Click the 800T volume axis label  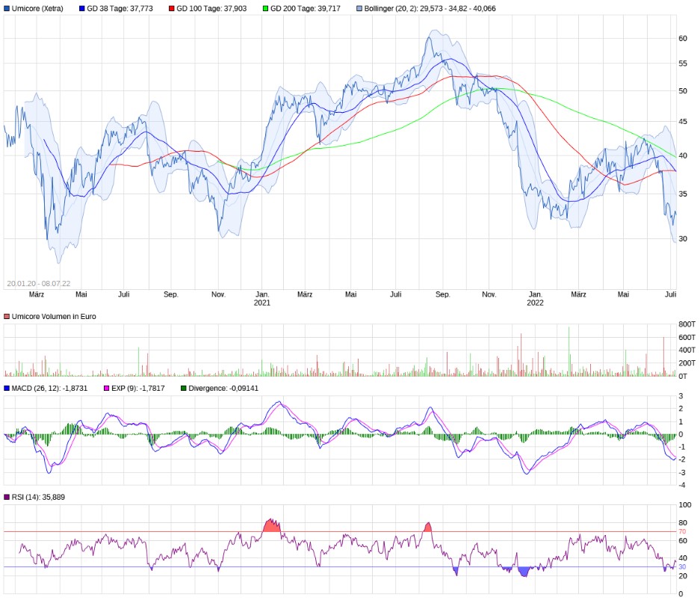click(x=687, y=324)
